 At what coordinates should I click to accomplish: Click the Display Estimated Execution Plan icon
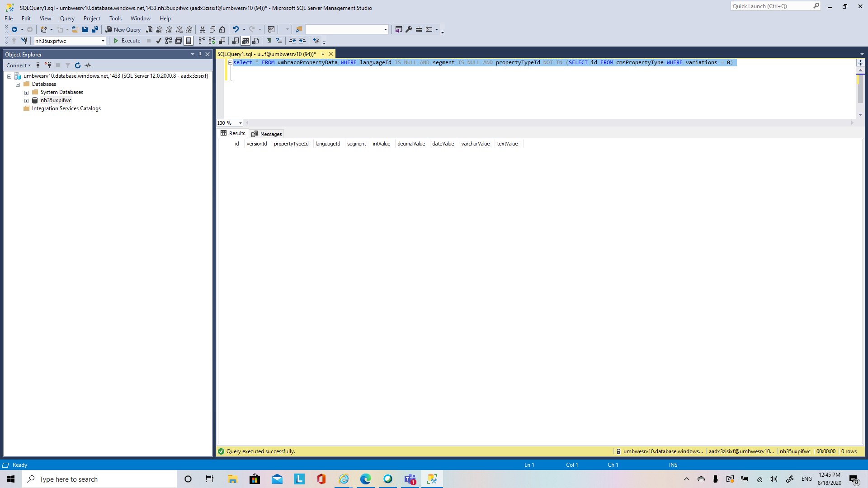pos(168,41)
